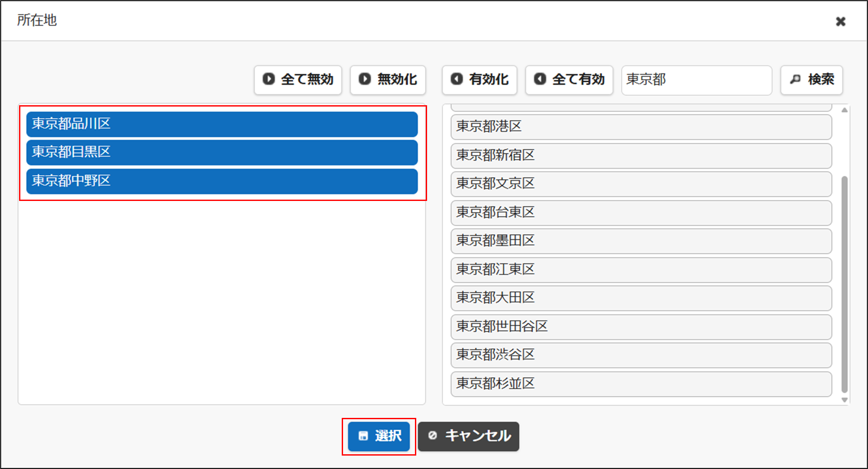
Task: Pick 東京都新宿区 in the right list
Action: [641, 155]
